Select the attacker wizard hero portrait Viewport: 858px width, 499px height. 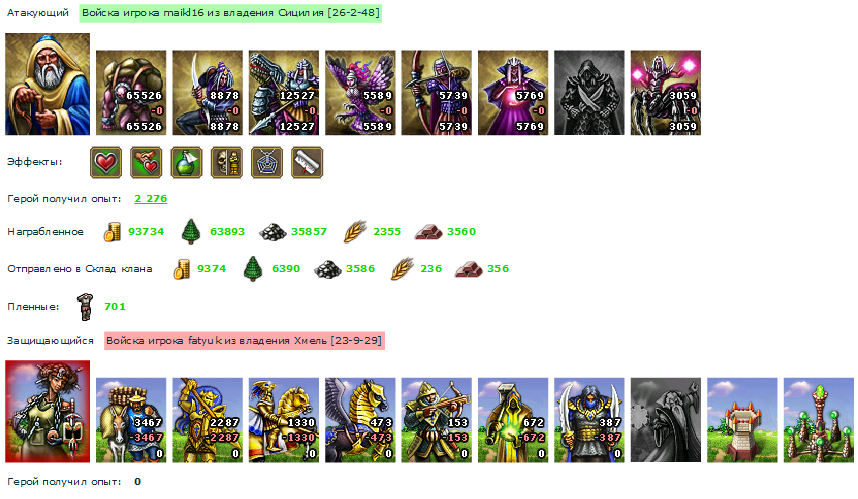coord(48,84)
